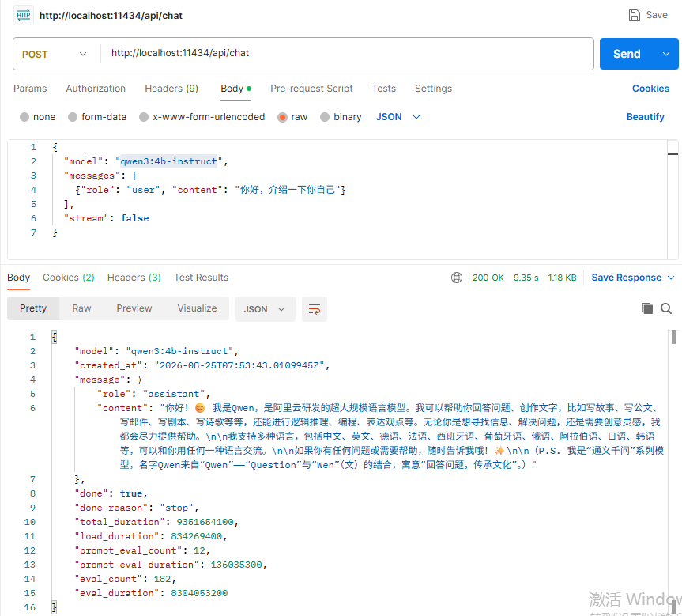Open the Pre-request Script tab
The width and height of the screenshot is (682, 616).
tap(311, 89)
